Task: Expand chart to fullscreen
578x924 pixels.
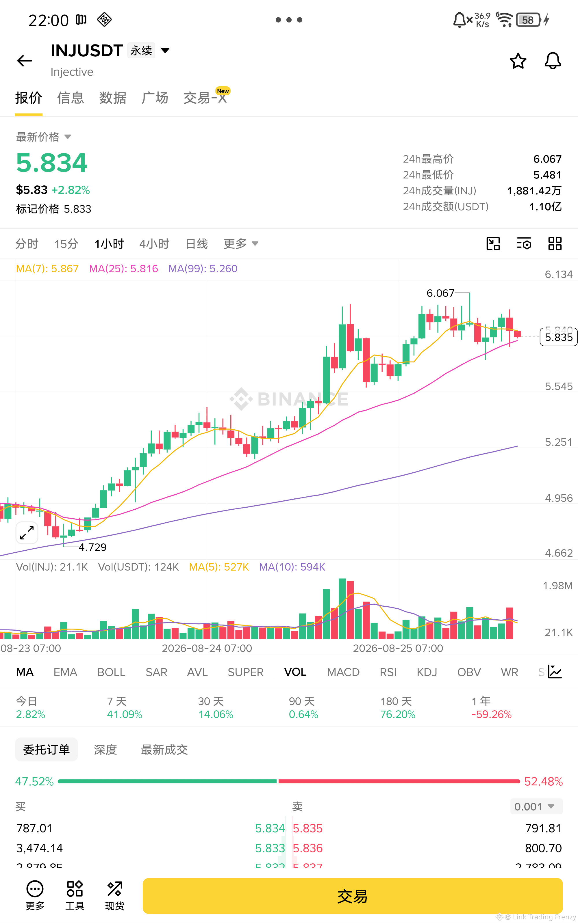Action: click(x=27, y=533)
